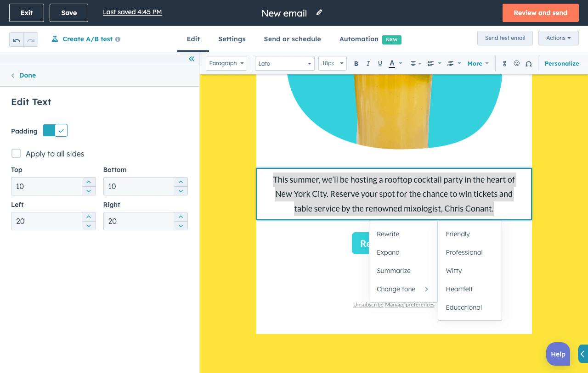Collapse the Edit Text sidebar with the chevrons
Viewport: 588px width, 373px height.
click(x=192, y=58)
